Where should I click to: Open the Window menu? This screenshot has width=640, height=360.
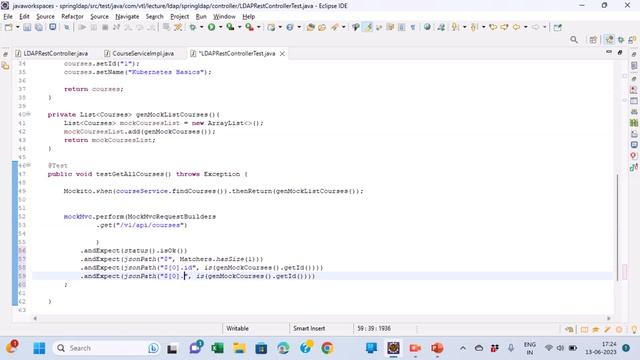224,17
